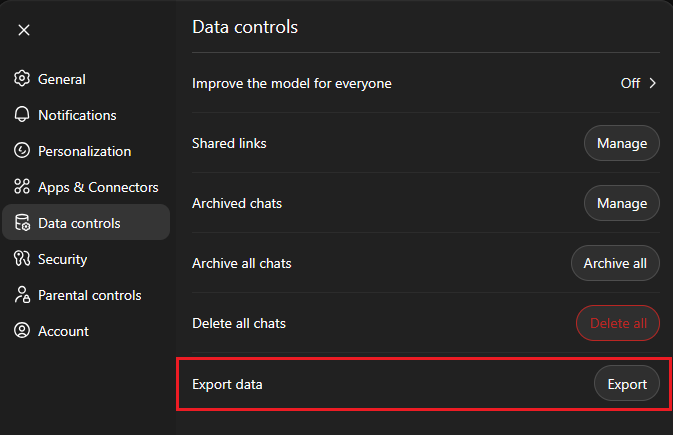This screenshot has width=673, height=435.
Task: Switch to the Notifications tab
Action: coord(77,115)
